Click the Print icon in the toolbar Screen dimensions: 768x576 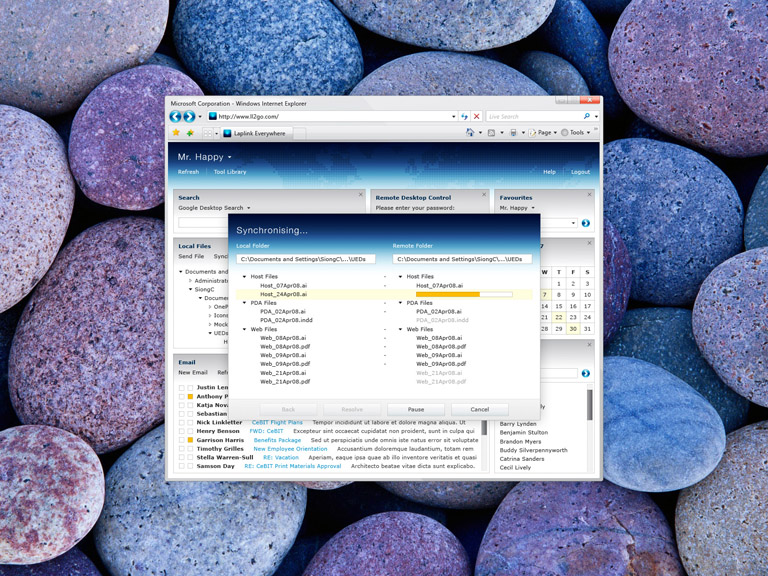click(x=513, y=133)
